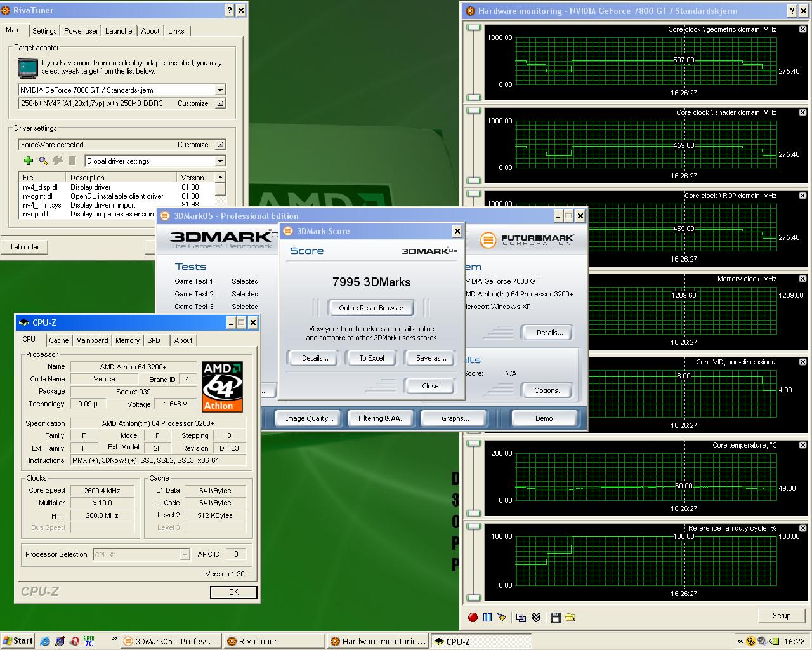This screenshot has width=812, height=650.
Task: Click Online ResultBrowser button
Action: click(371, 308)
